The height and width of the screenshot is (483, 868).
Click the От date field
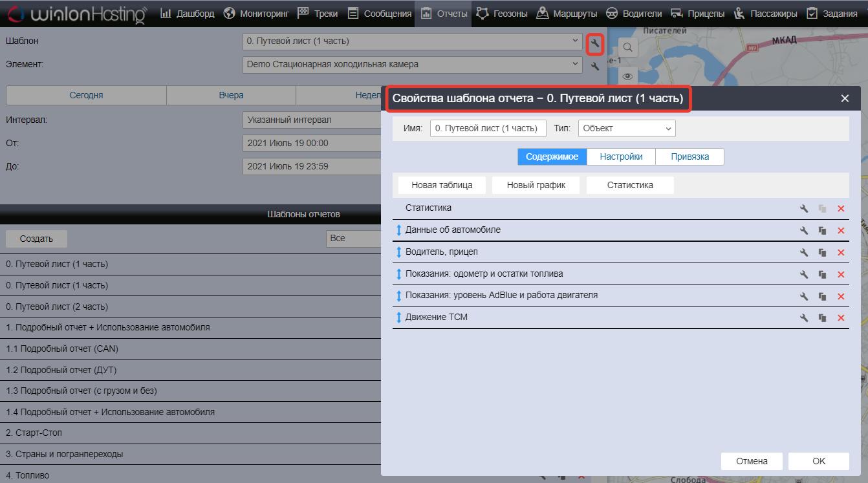coord(312,143)
